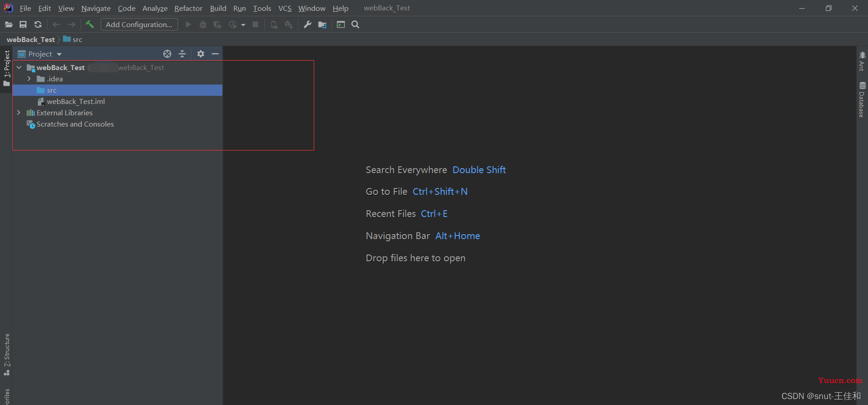Click the Back navigation arrow
868x405 pixels.
57,24
